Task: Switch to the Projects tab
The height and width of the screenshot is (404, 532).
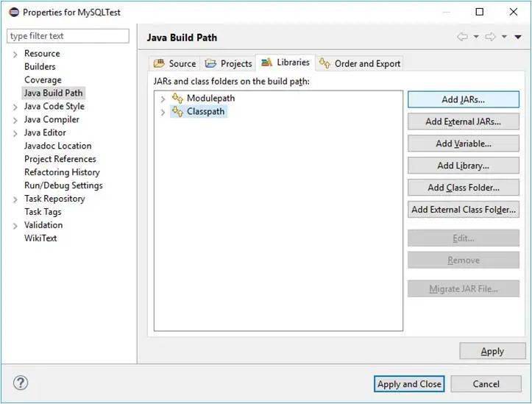Action: [x=228, y=63]
